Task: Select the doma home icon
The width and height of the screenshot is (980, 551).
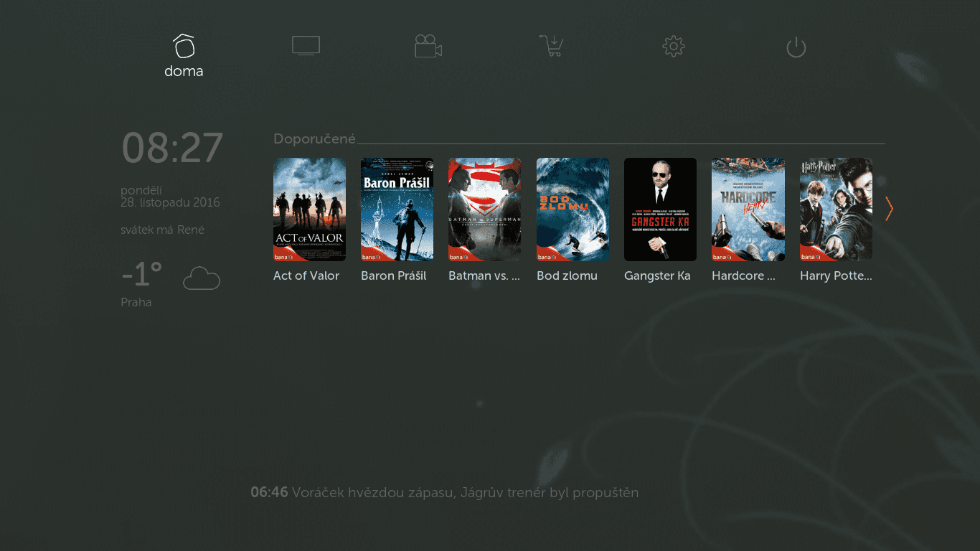Action: pyautogui.click(x=184, y=45)
